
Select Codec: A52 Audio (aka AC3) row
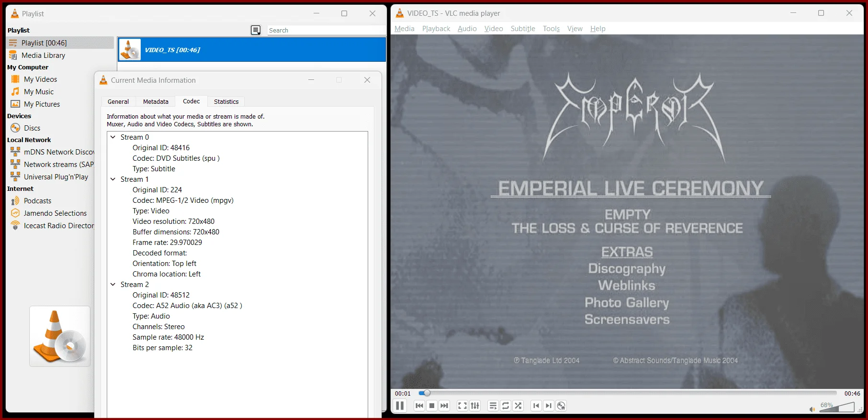pyautogui.click(x=187, y=306)
